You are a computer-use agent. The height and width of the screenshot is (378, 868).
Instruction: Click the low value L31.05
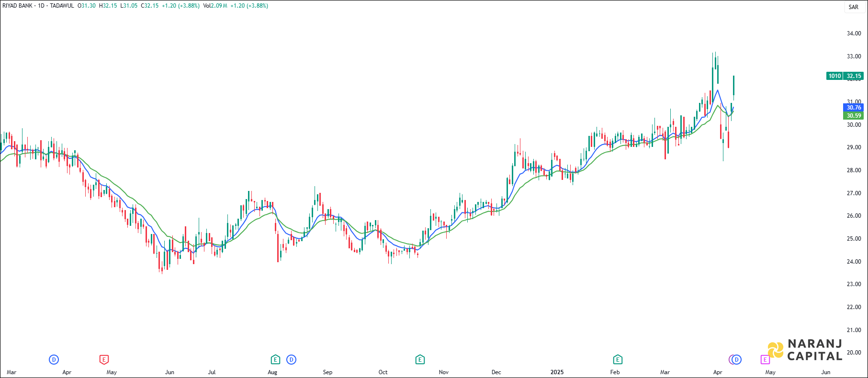click(129, 6)
